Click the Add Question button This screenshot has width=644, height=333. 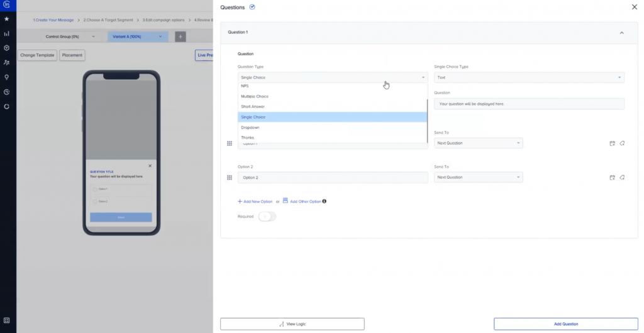[565, 324]
